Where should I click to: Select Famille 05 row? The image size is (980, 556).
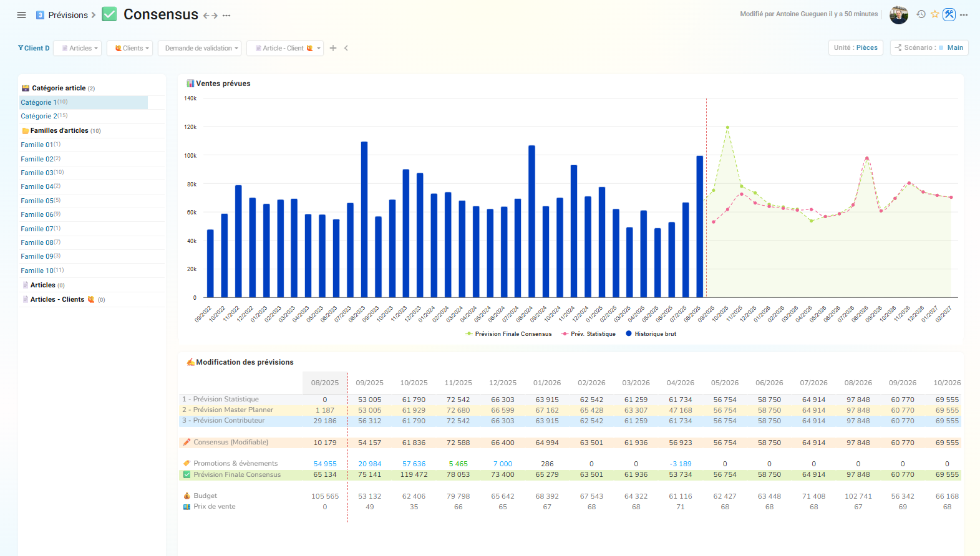pyautogui.click(x=92, y=201)
